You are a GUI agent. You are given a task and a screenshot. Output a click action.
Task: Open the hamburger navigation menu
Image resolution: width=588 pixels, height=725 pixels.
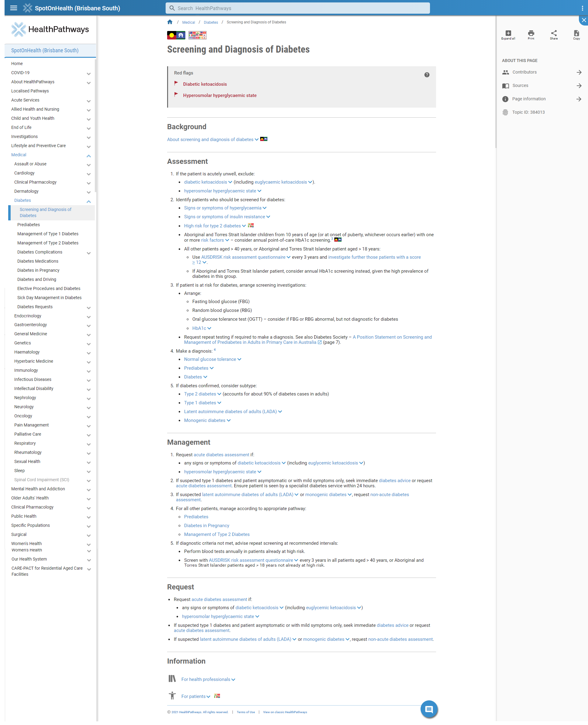point(13,8)
